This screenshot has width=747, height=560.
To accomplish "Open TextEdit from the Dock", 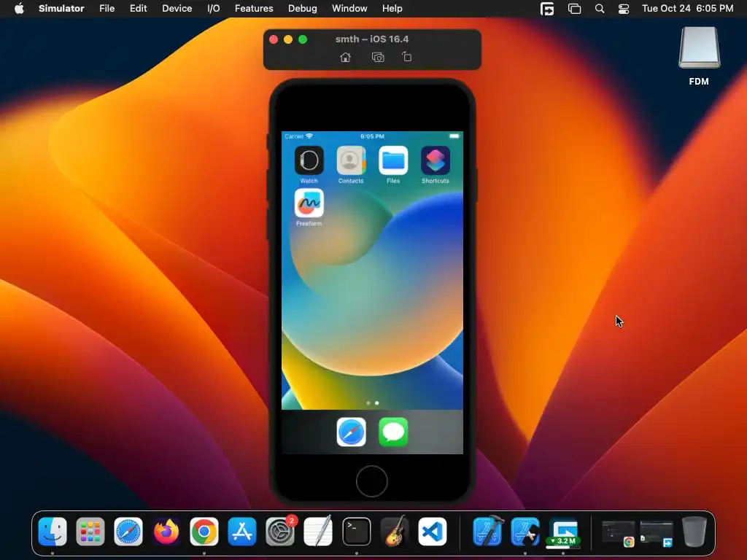I will [318, 531].
